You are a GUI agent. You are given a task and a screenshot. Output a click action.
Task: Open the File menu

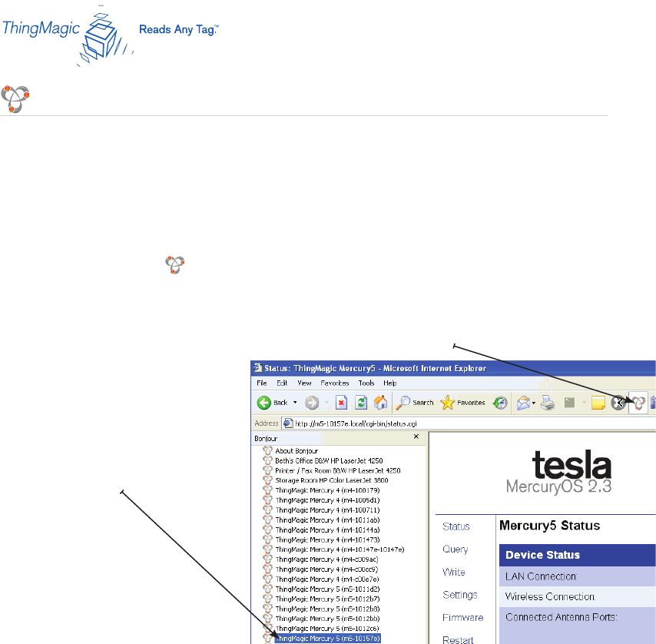coord(262,383)
